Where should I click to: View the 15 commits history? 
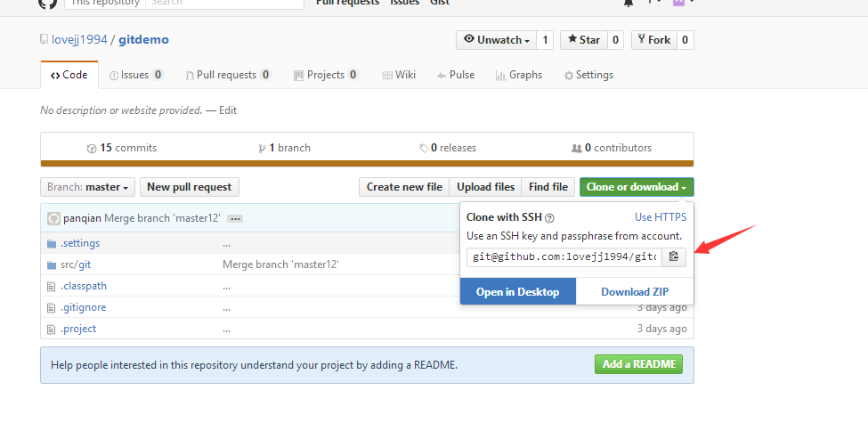122,148
